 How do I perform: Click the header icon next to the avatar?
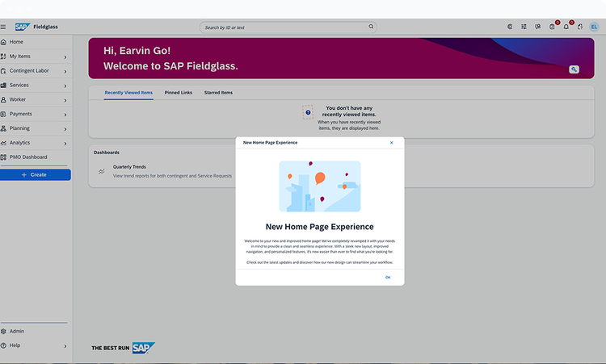tap(580, 27)
